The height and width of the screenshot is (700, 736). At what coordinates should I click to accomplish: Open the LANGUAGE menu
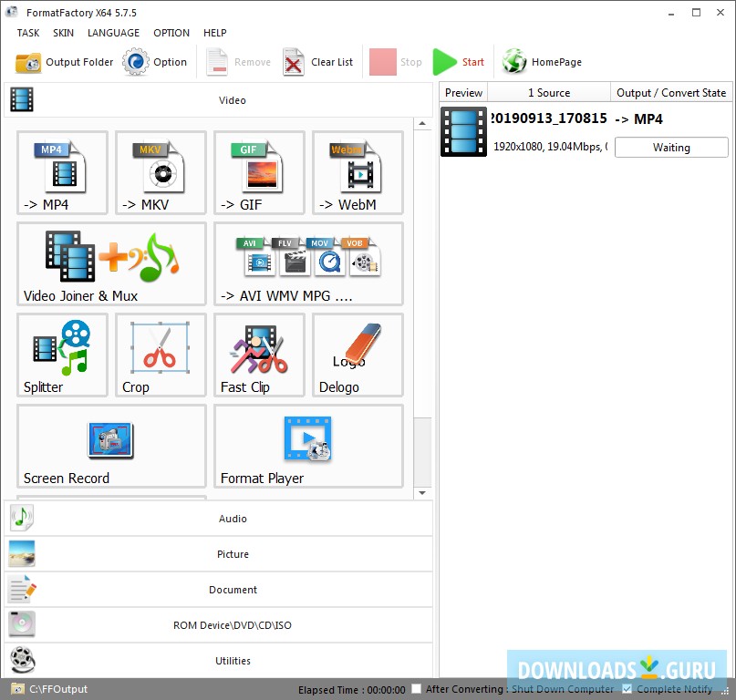[x=113, y=33]
